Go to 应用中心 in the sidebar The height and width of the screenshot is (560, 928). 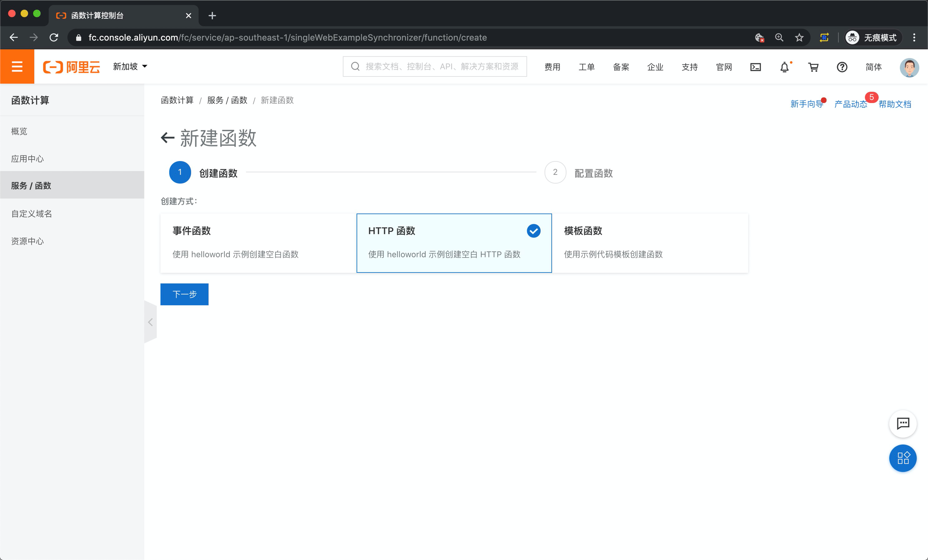pyautogui.click(x=28, y=159)
